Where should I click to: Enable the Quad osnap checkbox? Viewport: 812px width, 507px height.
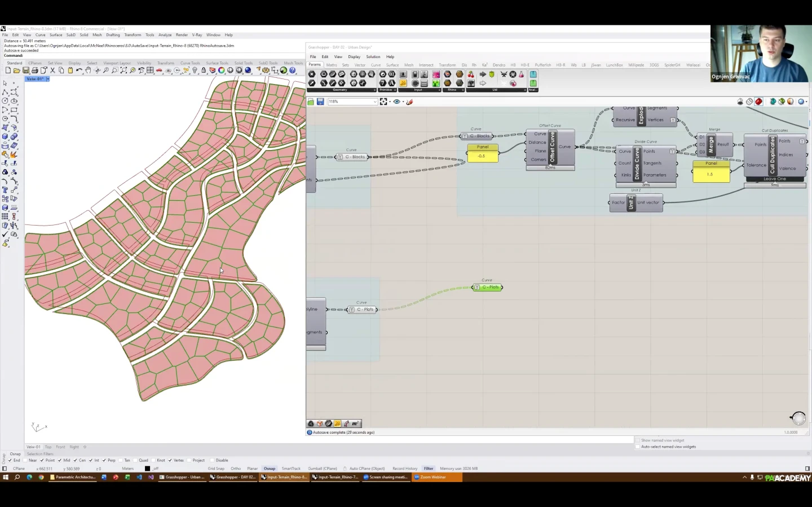tap(135, 460)
